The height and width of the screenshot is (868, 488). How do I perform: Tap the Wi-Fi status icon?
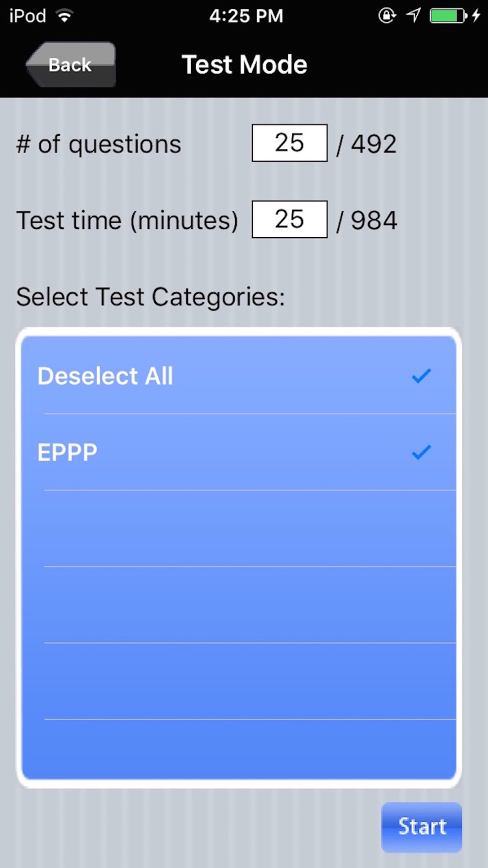point(64,16)
